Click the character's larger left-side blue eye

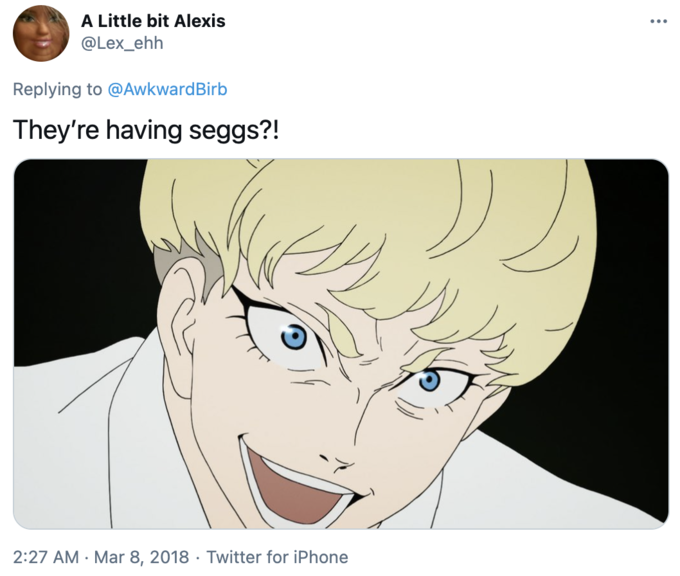[293, 338]
